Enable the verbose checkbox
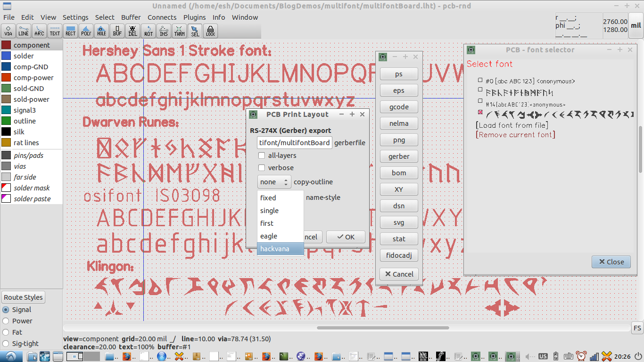This screenshot has width=644, height=362. [x=262, y=168]
